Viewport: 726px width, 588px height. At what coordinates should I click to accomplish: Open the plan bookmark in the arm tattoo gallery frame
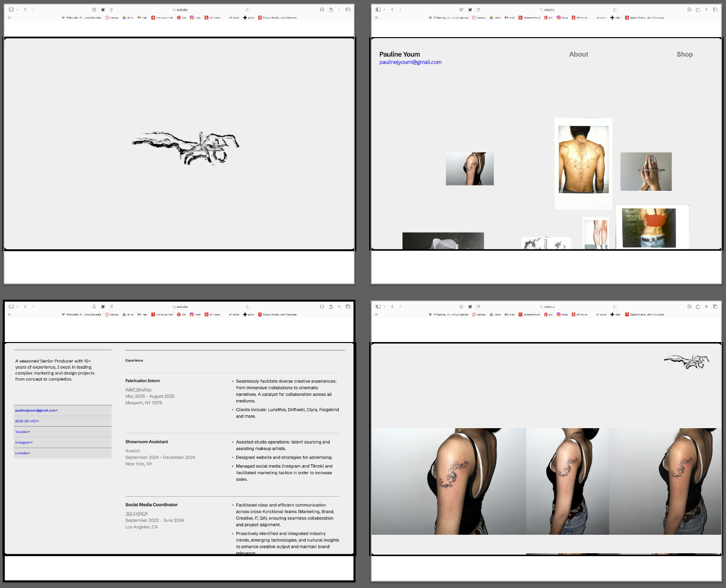[615, 314]
